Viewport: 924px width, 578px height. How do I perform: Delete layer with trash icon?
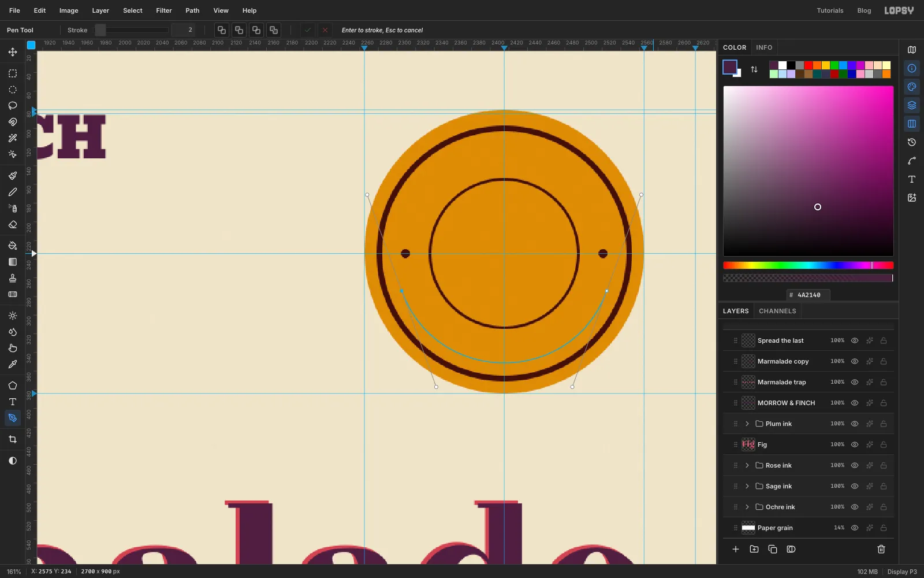click(881, 549)
